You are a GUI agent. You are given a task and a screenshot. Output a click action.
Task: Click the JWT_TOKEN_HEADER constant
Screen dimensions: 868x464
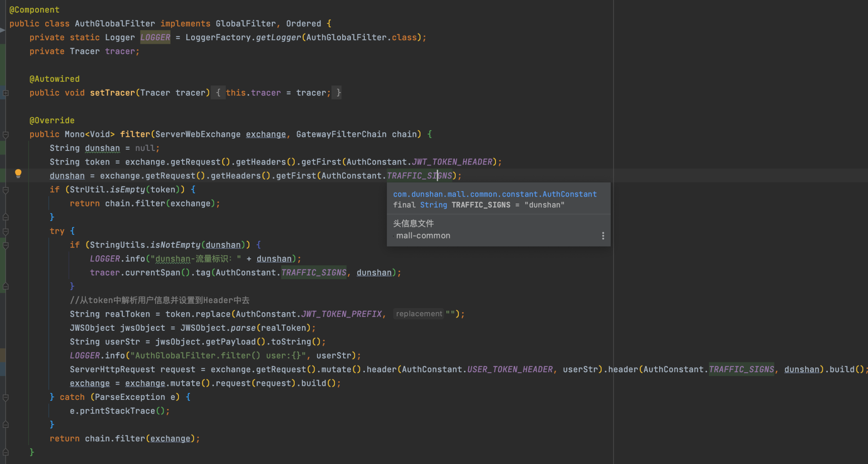(452, 162)
